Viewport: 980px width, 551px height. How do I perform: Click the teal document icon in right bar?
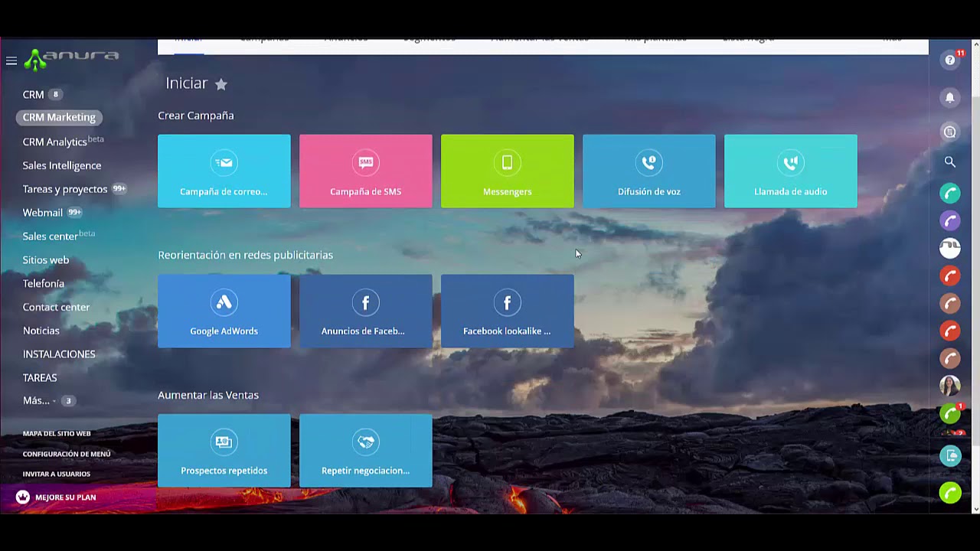click(x=950, y=456)
